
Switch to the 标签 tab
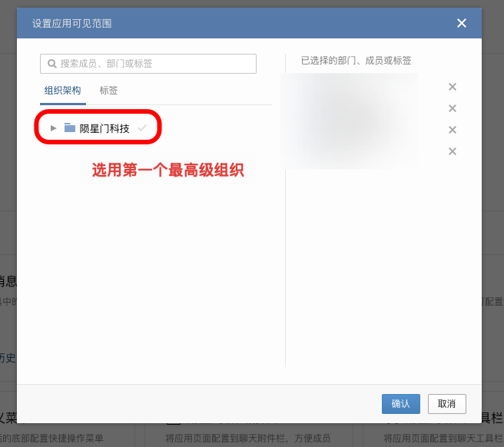pos(108,91)
